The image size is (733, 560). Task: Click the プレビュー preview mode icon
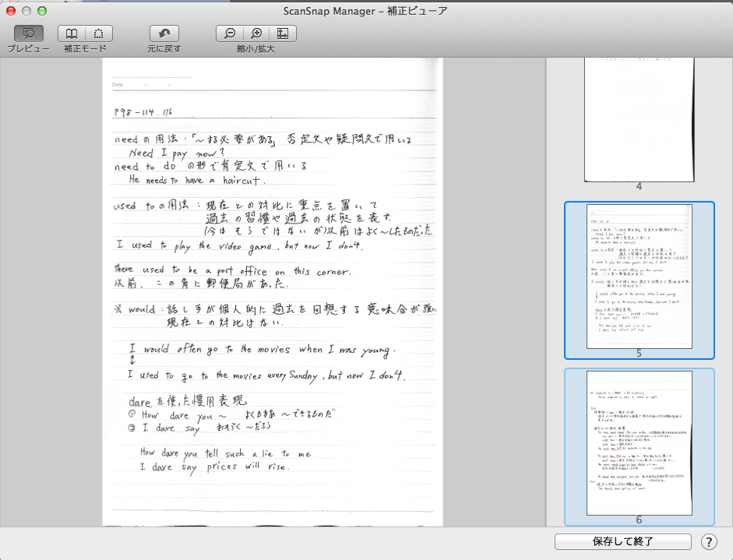point(29,33)
